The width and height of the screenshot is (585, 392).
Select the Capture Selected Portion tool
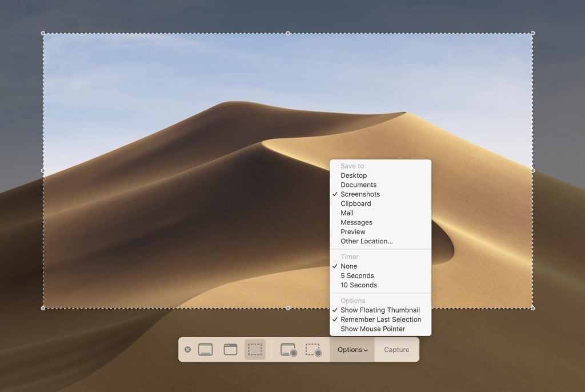[254, 349]
